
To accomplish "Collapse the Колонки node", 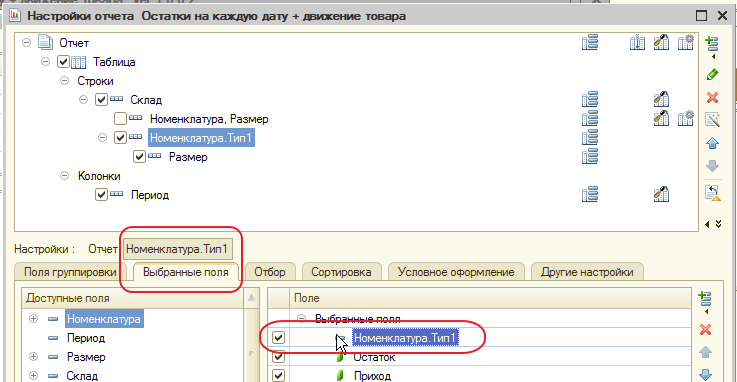I will (x=64, y=176).
